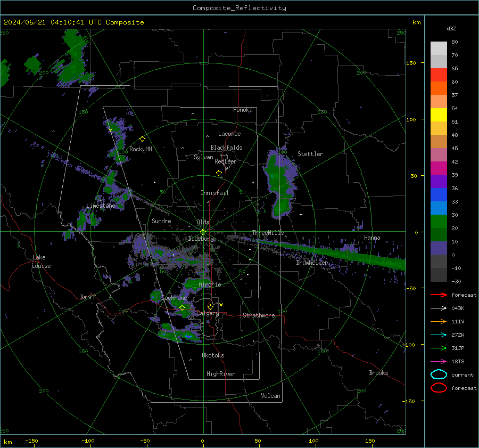Click the dBZ legend header

click(x=451, y=29)
